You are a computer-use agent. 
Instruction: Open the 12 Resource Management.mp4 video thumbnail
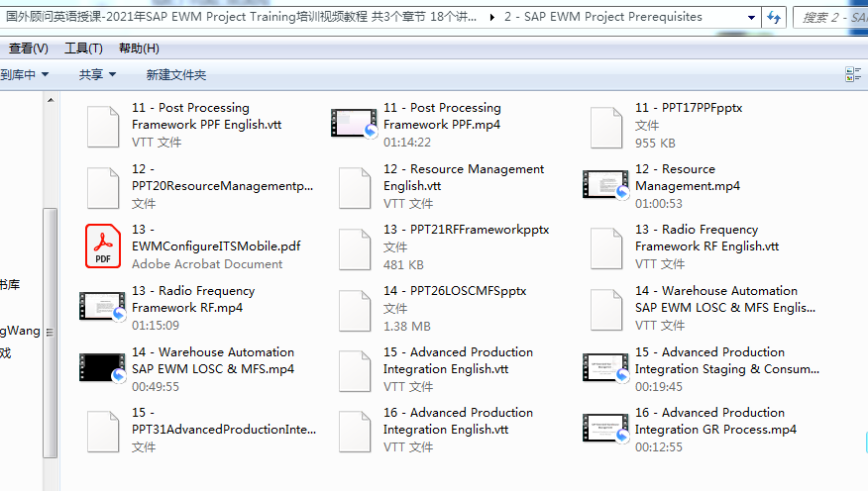606,184
